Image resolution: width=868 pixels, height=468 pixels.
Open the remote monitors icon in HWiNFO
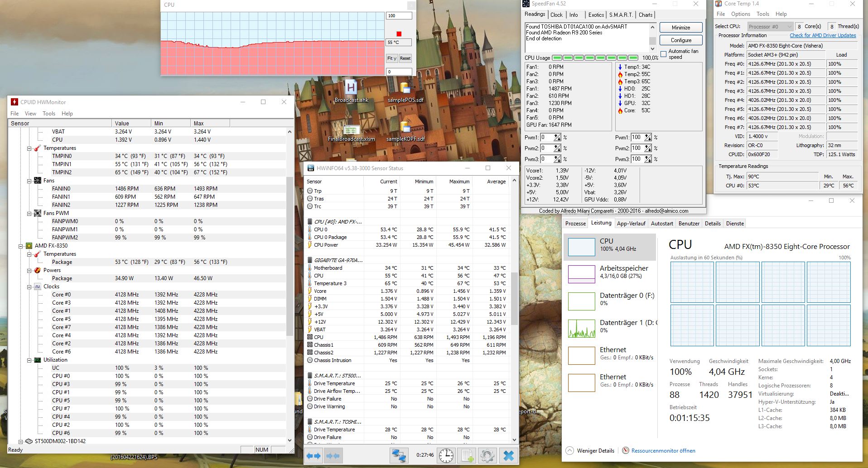399,455
